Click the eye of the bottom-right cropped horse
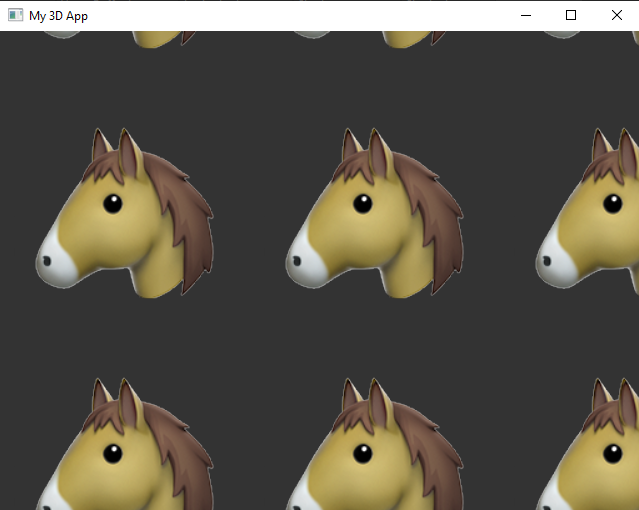The width and height of the screenshot is (639, 510). coord(612,454)
